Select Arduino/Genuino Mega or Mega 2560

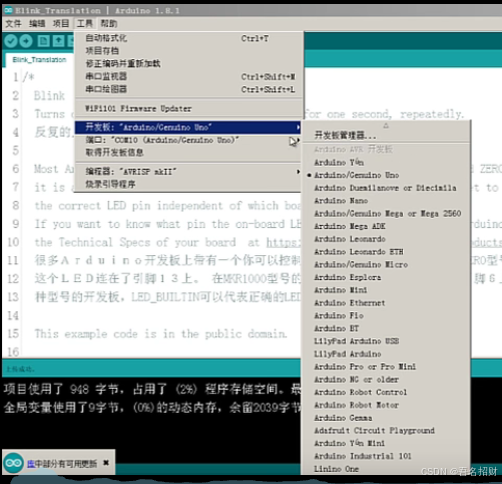click(386, 213)
